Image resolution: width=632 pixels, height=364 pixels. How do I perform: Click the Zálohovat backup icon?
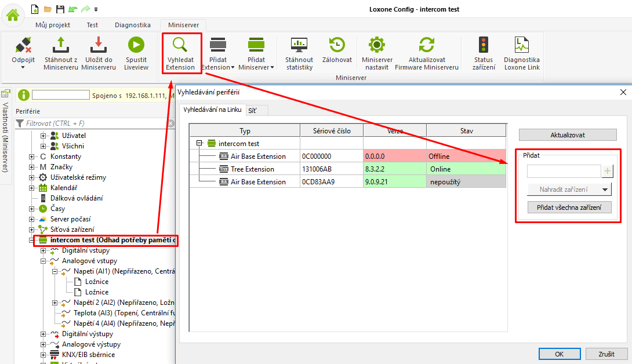pos(337,45)
